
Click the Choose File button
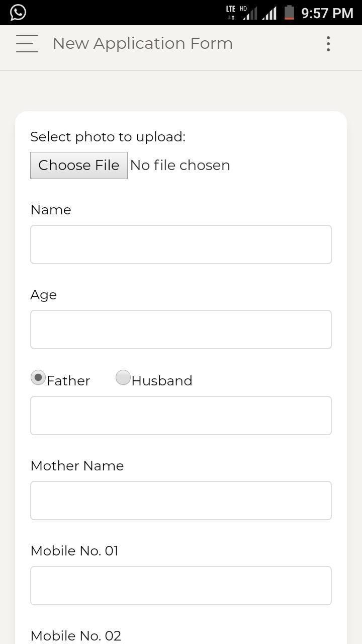79,166
